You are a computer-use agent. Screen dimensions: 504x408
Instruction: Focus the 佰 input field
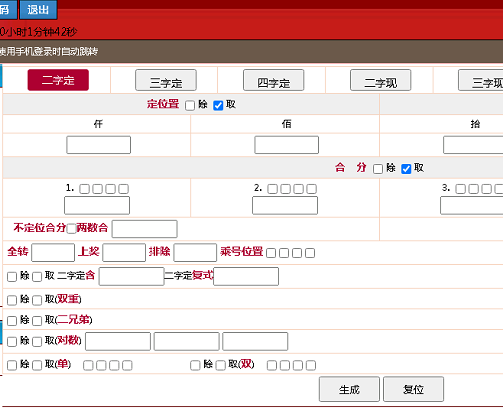click(x=286, y=145)
